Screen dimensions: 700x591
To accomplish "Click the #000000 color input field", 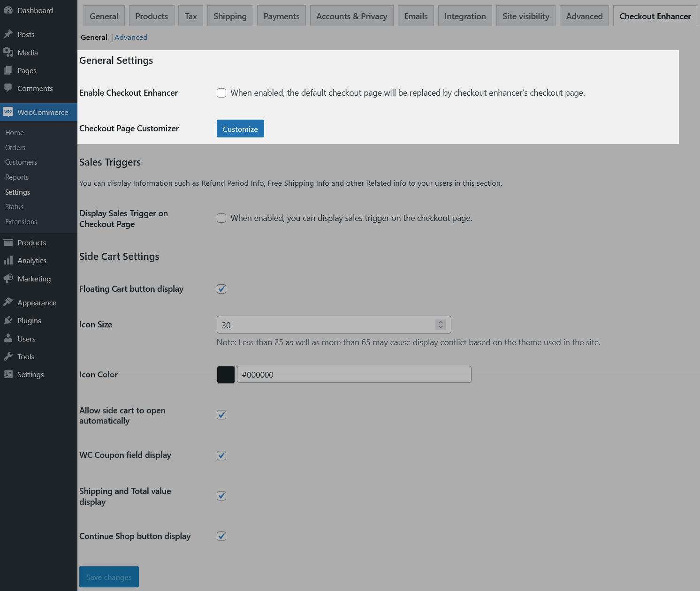I will coord(354,374).
